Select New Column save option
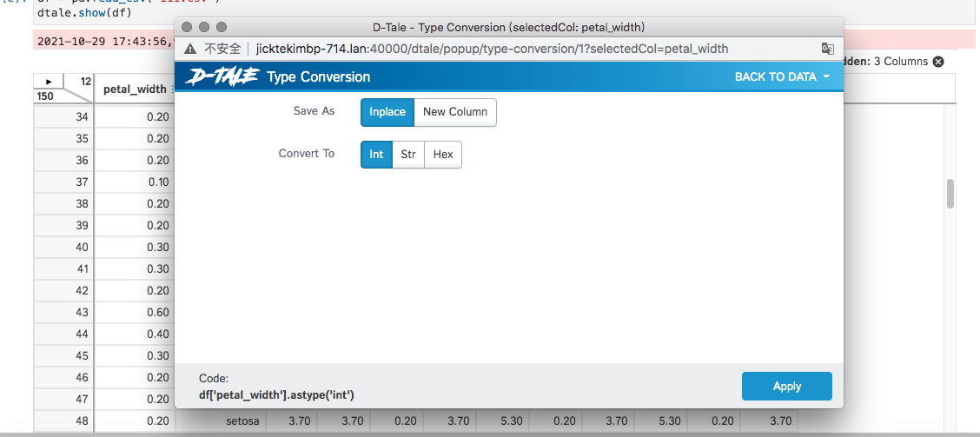 455,112
